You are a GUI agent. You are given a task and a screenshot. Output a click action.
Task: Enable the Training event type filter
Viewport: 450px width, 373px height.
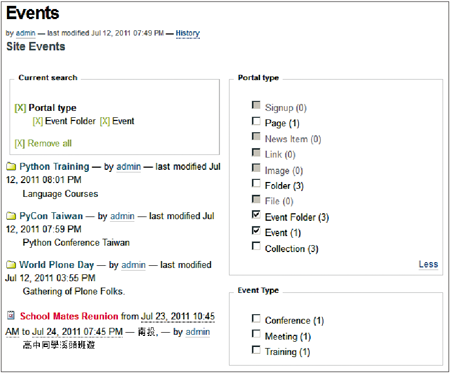pyautogui.click(x=256, y=349)
